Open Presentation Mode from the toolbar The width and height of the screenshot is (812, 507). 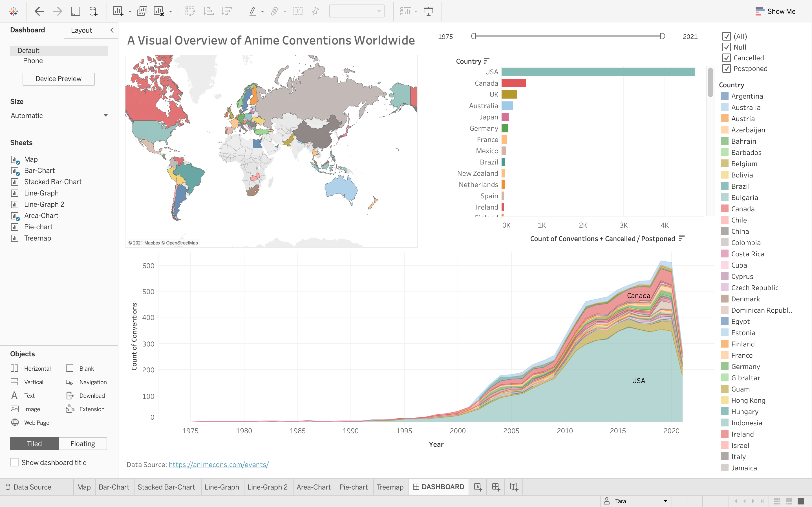pyautogui.click(x=429, y=11)
